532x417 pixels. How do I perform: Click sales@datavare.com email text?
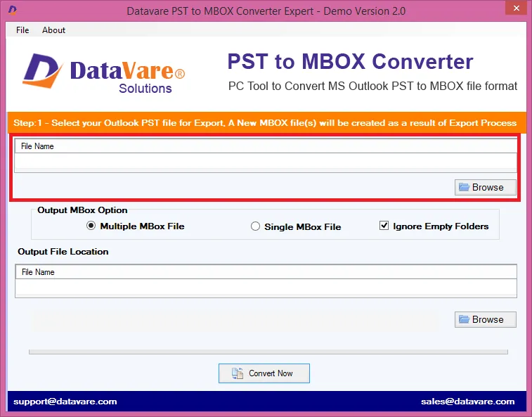[467, 402]
